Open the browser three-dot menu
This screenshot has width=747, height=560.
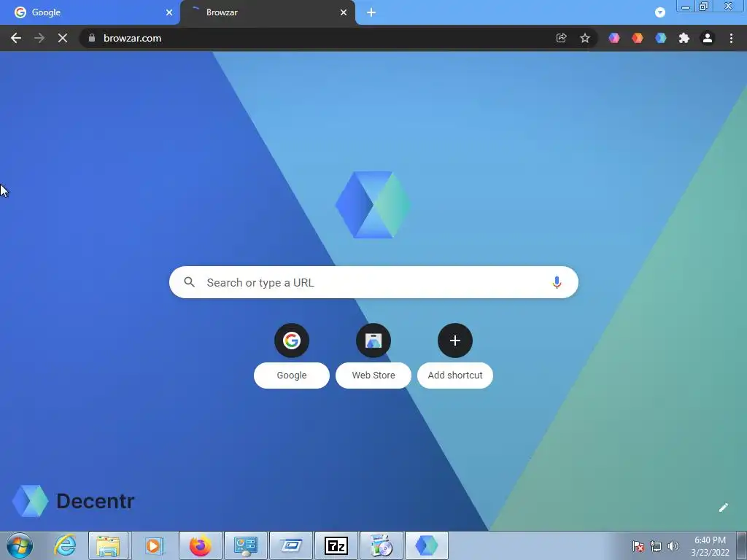[731, 38]
